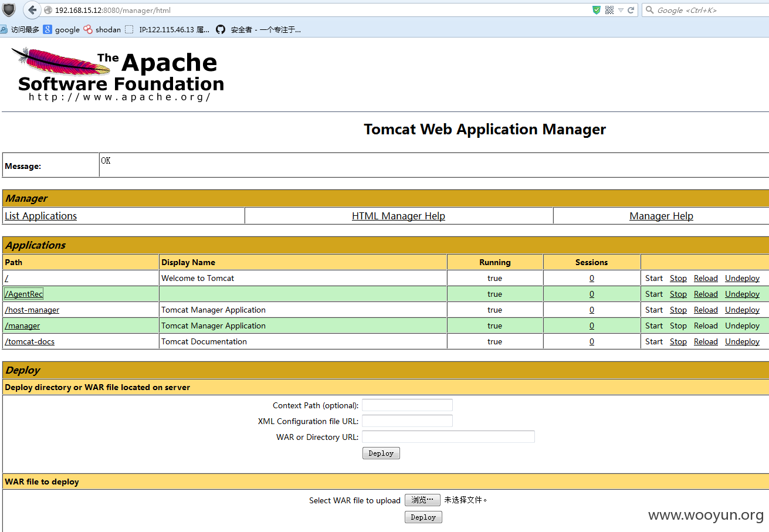Click sessions count for /host-manager

click(x=592, y=310)
